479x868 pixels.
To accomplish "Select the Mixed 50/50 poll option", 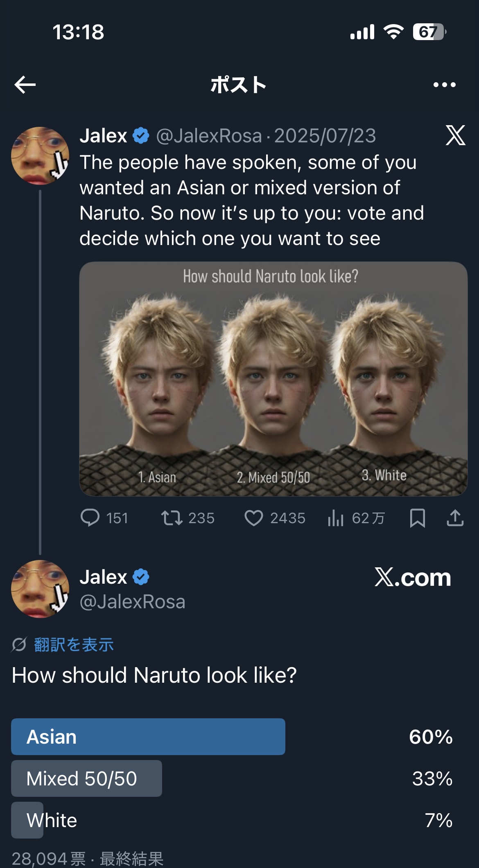I will (86, 778).
